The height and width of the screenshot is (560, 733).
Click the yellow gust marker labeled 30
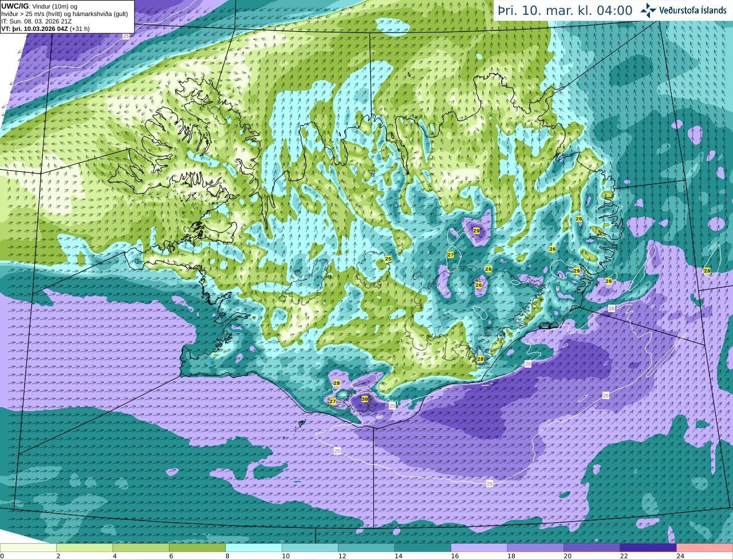pyautogui.click(x=365, y=399)
